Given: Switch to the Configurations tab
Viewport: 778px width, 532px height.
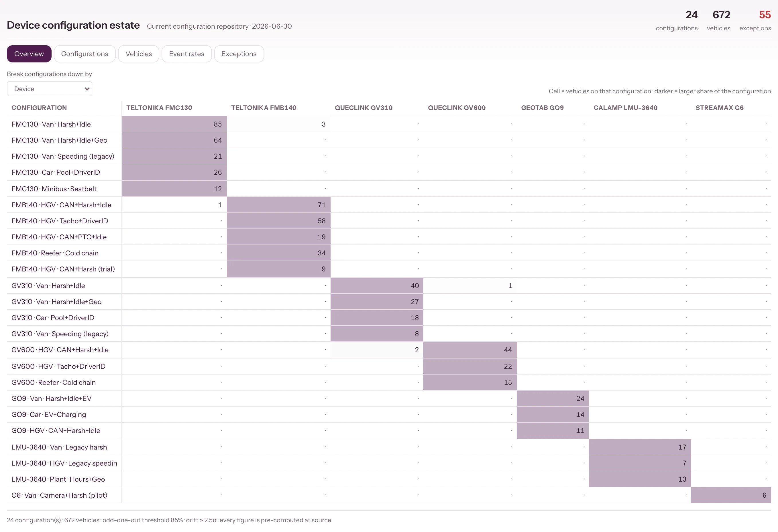Looking at the screenshot, I should click(85, 54).
